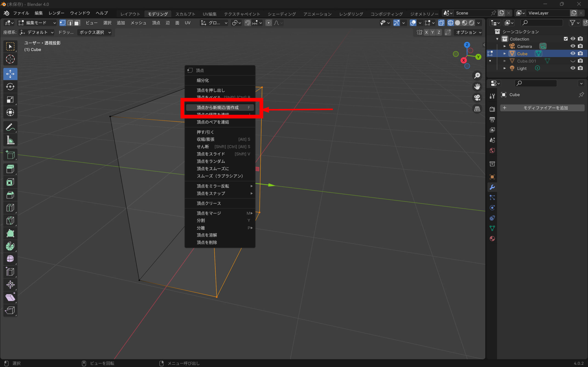Switch to the スカルプト workspace tab
The width and height of the screenshot is (588, 367).
pyautogui.click(x=185, y=14)
